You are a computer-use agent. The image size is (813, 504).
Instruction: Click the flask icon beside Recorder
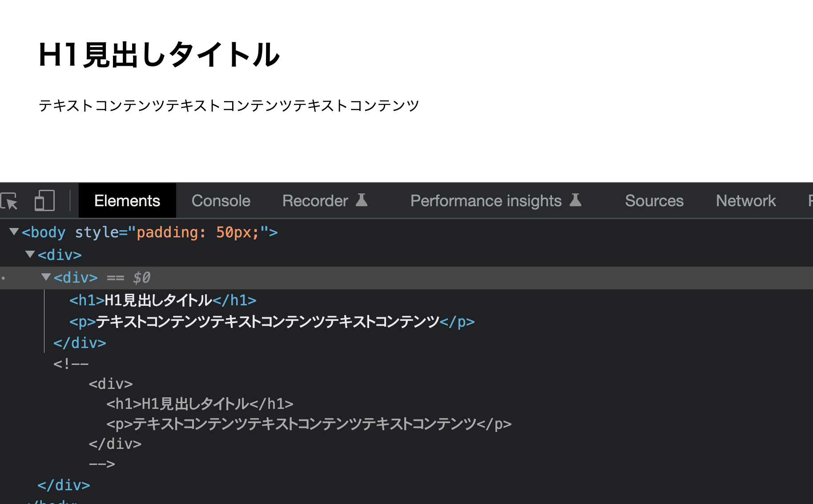[362, 200]
